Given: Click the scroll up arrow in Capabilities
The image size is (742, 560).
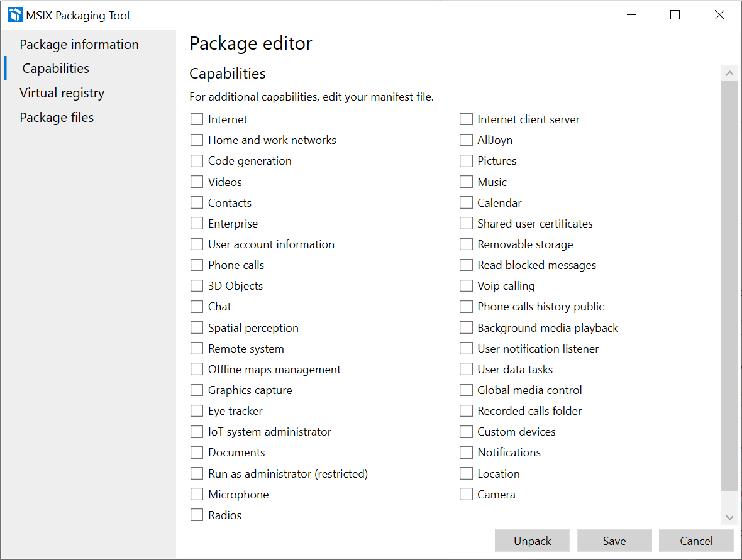Looking at the screenshot, I should point(729,74).
